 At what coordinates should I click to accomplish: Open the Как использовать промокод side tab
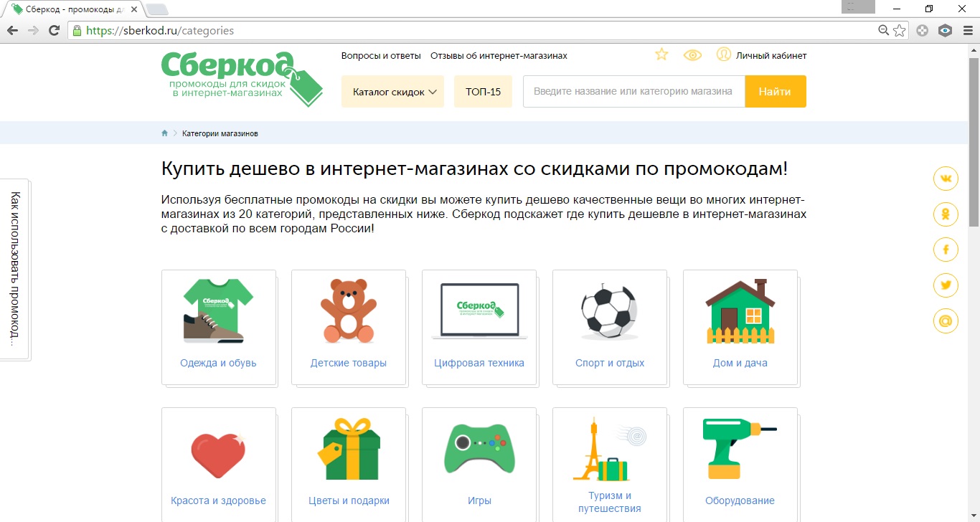[14, 269]
